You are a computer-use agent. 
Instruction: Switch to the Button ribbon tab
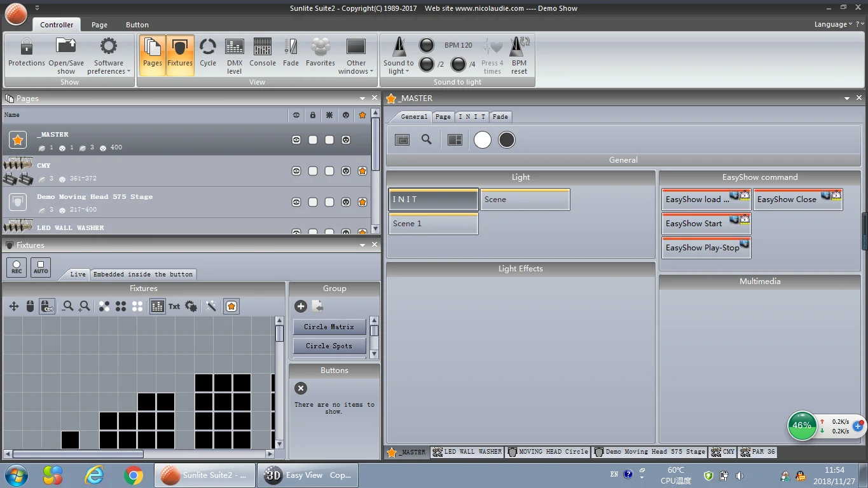click(x=137, y=25)
